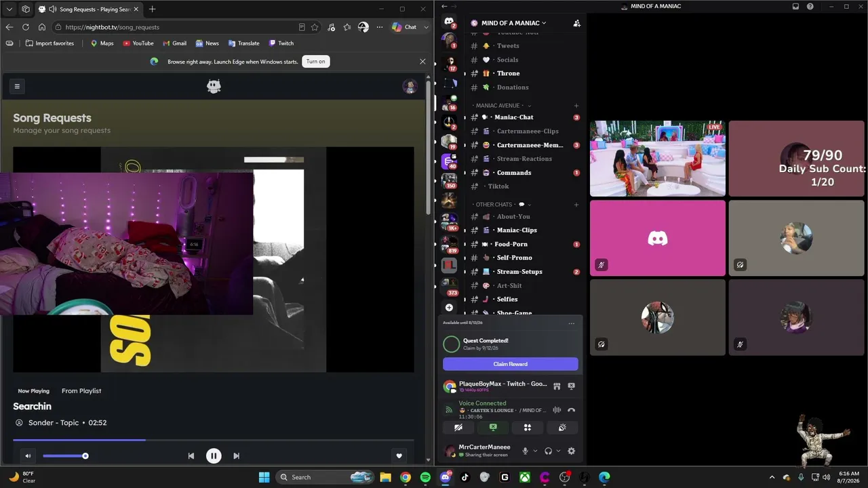
Task: Mute the Discord microphone
Action: click(x=525, y=451)
